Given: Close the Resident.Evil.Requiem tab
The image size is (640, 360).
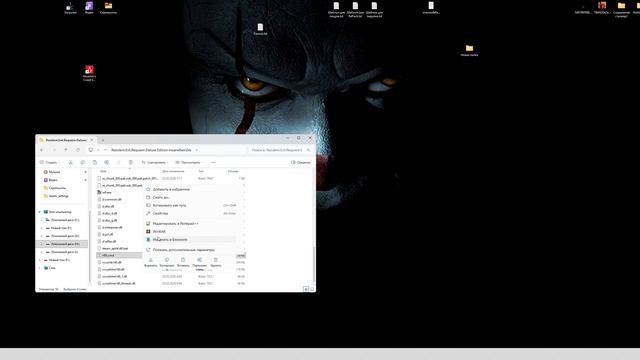Looking at the screenshot, I should pos(92,140).
